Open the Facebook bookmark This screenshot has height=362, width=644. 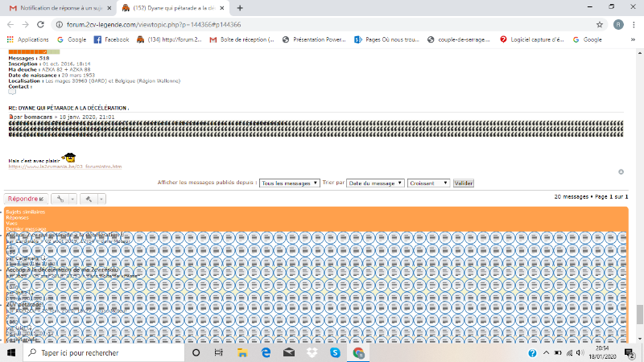point(111,39)
